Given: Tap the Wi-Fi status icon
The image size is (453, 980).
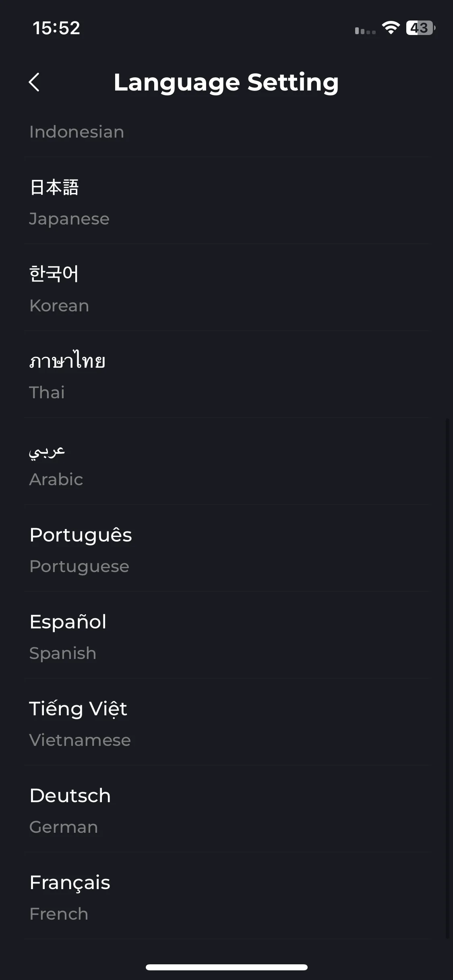Looking at the screenshot, I should click(x=391, y=28).
